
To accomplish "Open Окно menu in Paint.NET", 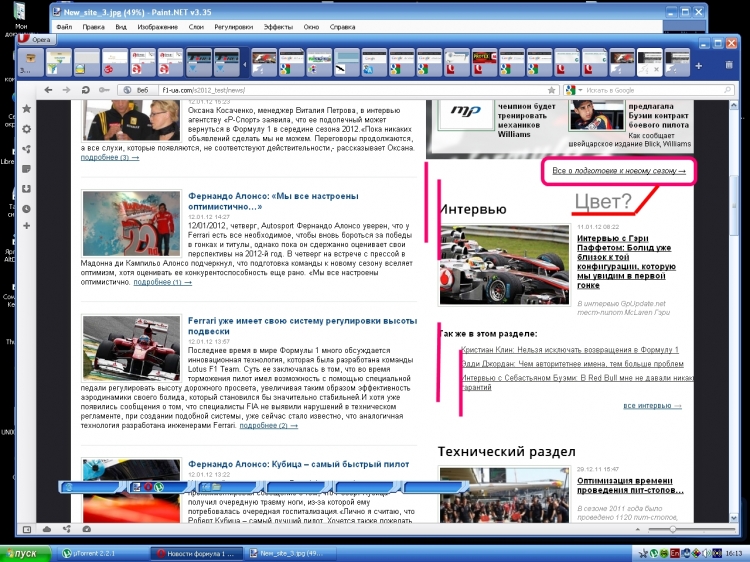I will point(311,27).
